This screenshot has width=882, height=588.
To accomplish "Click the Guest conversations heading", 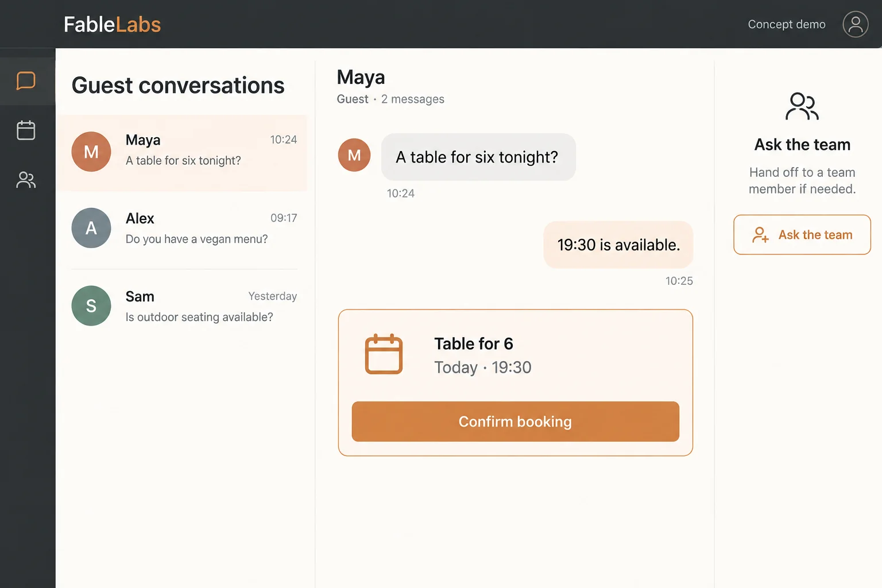I will pyautogui.click(x=178, y=86).
